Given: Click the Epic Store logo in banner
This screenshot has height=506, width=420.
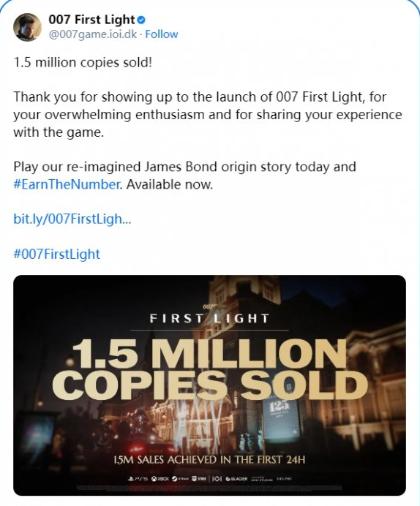Looking at the screenshot, I should click(199, 478).
